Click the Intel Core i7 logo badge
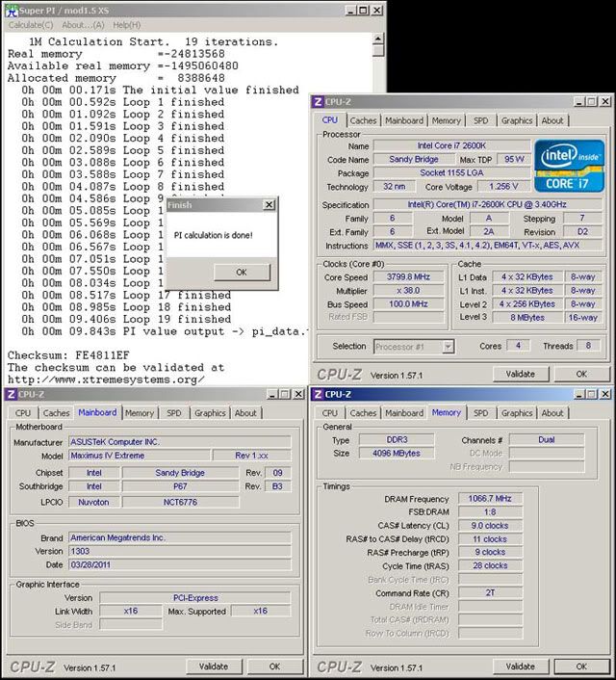 pyautogui.click(x=569, y=166)
